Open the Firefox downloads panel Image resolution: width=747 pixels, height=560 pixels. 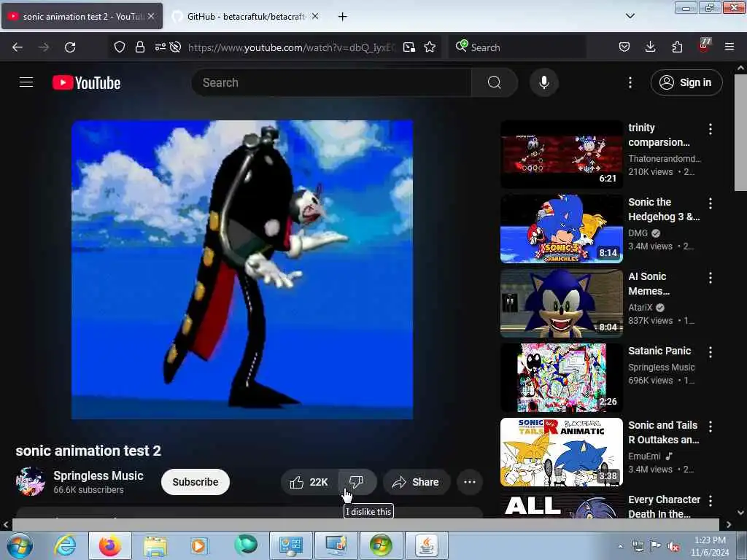click(x=650, y=47)
